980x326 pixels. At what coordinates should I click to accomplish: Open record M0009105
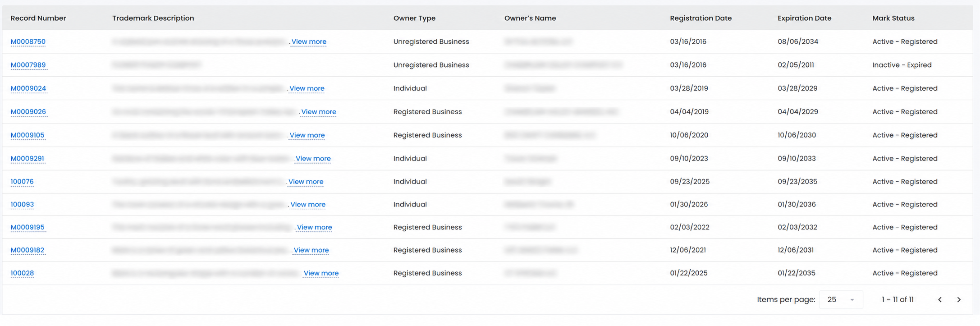pos(27,135)
